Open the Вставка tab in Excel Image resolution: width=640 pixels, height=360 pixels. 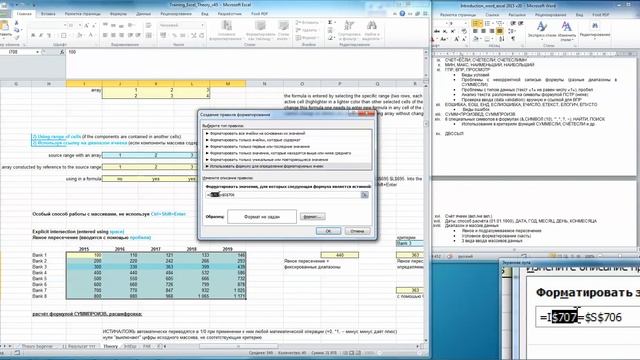48,14
